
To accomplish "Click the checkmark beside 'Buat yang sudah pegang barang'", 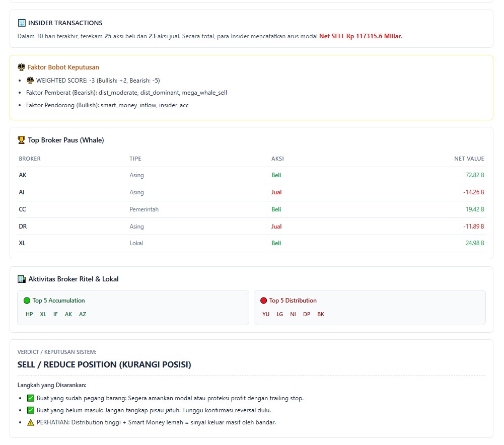I will click(x=31, y=398).
